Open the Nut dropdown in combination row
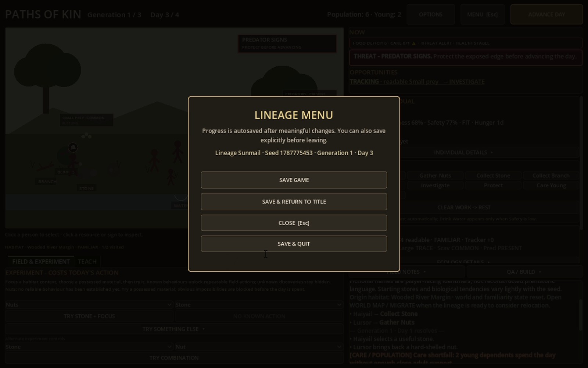Viewport: 588px width, 368px height. [x=259, y=347]
